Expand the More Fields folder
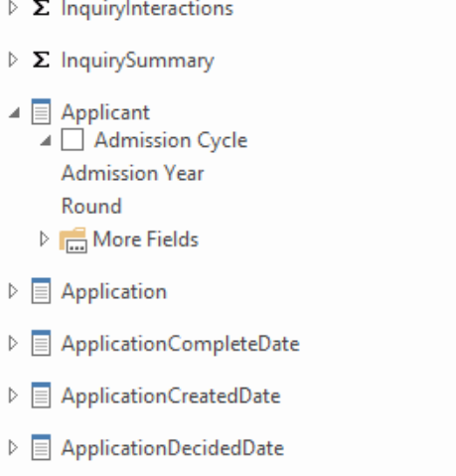The image size is (456, 476). click(44, 239)
